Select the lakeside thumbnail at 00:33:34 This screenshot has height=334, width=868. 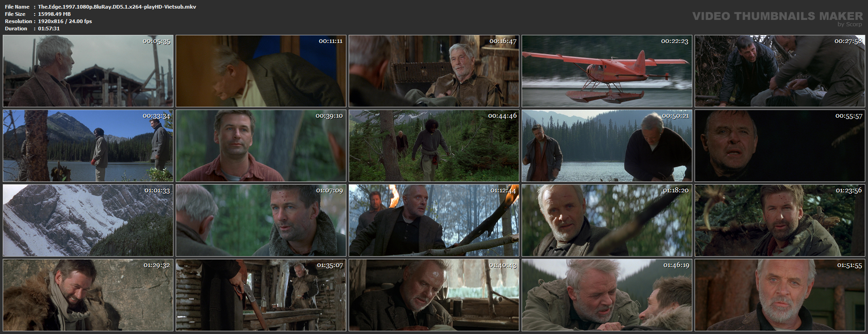(88, 146)
